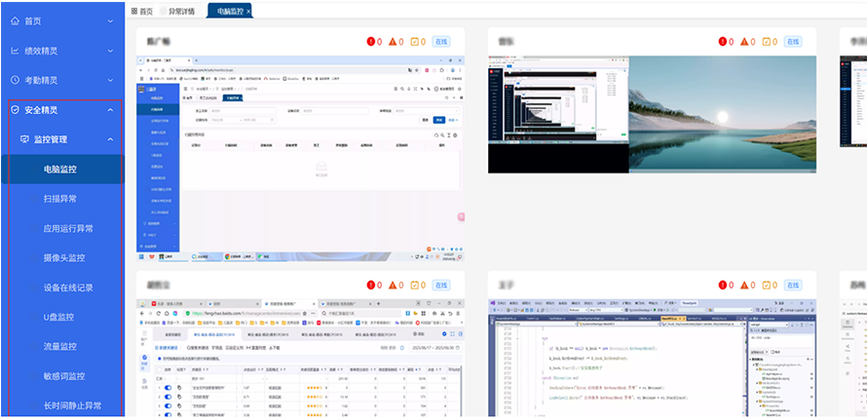Expand the 首页 sidebar menu chevron

tap(110, 20)
